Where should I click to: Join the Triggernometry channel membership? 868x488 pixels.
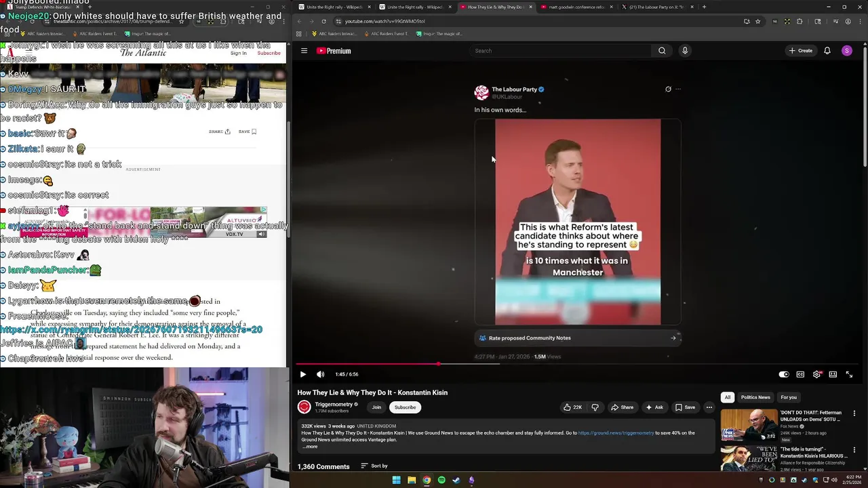click(x=376, y=407)
